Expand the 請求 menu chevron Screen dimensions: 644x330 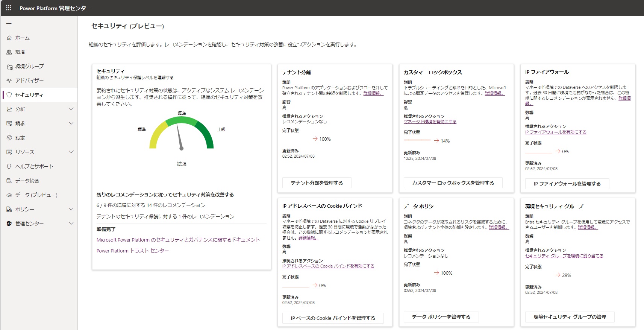click(71, 123)
